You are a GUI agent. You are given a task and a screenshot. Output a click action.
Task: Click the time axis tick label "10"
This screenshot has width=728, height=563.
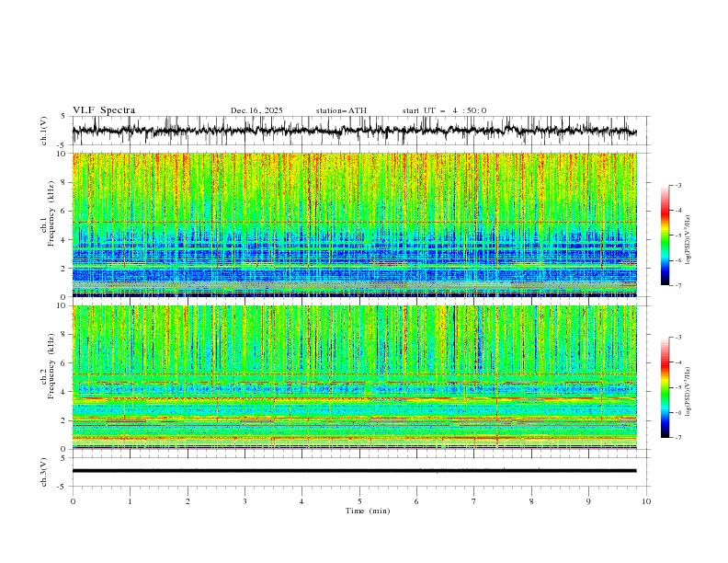click(646, 501)
